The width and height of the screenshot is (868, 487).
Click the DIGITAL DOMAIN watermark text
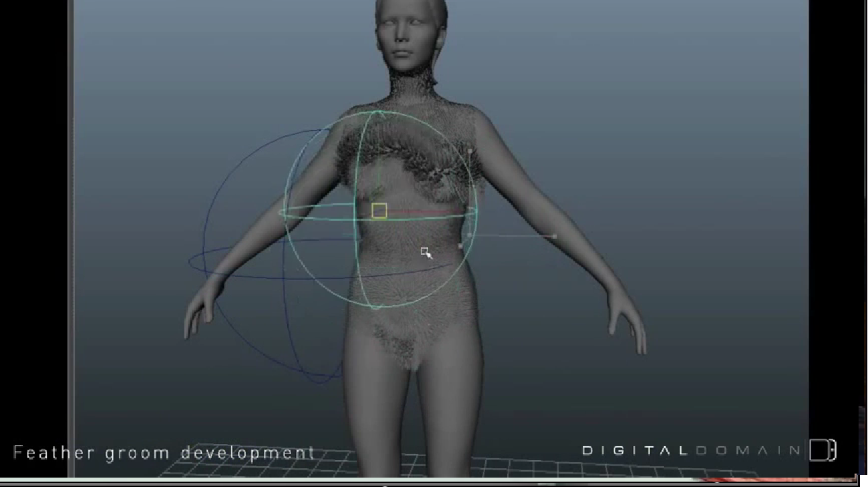[x=691, y=450]
